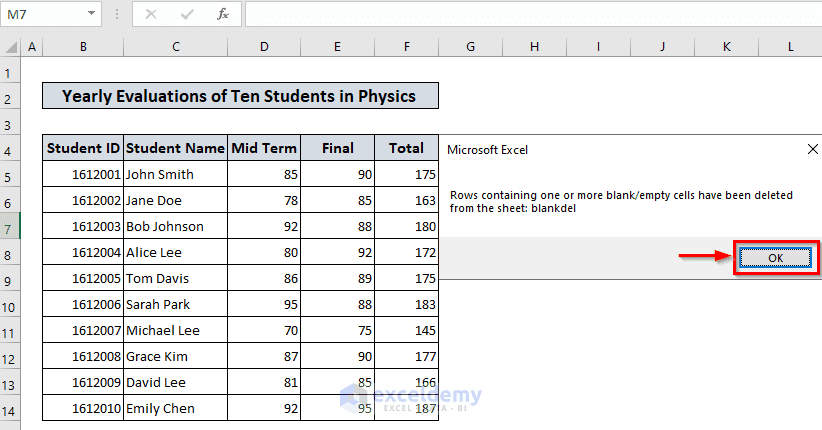
Task: Select the Bob Johnson name cell
Action: click(x=176, y=226)
